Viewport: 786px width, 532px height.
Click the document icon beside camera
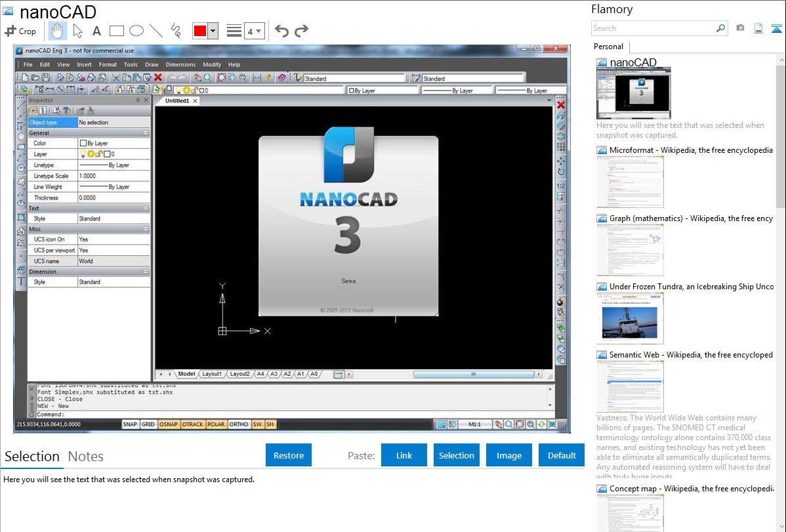[x=758, y=28]
